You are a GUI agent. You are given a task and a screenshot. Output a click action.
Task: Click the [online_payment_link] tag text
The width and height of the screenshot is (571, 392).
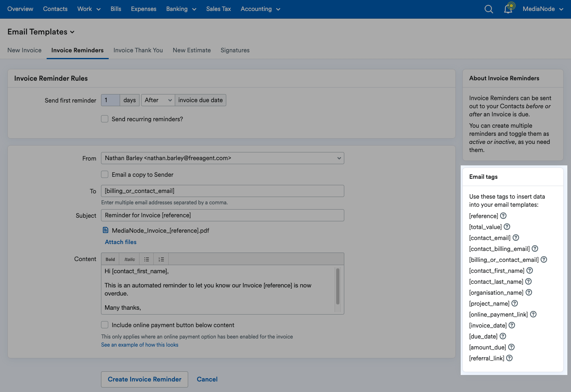(498, 315)
